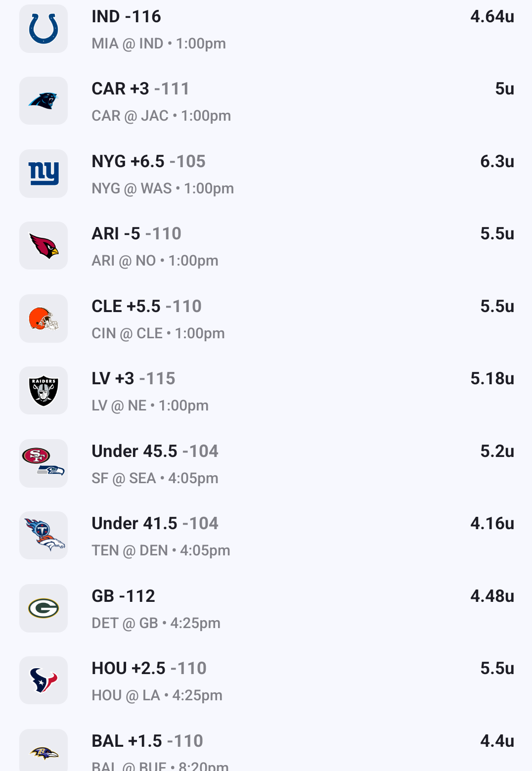Tap the Titans and Broncos combined logo

pyautogui.click(x=44, y=536)
